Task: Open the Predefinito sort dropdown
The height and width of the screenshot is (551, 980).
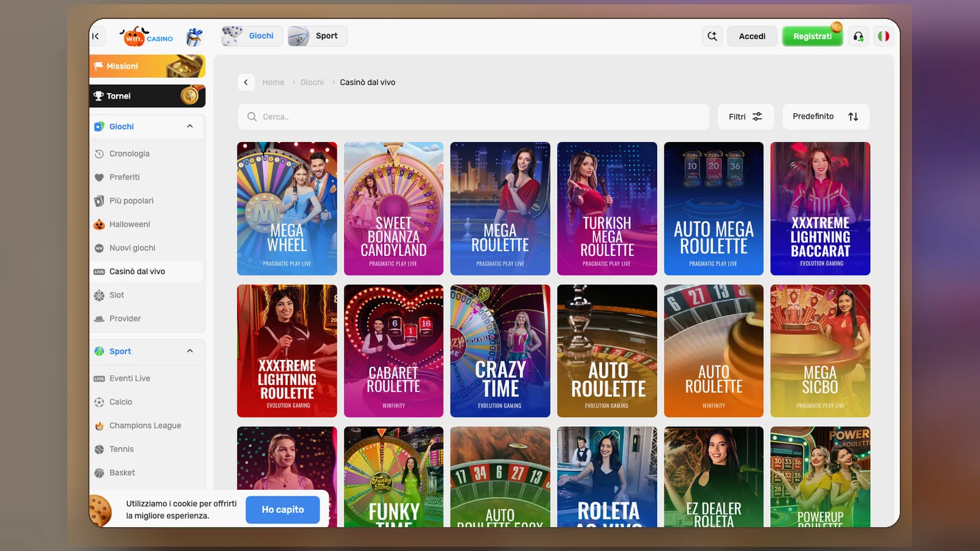Action: (x=826, y=116)
